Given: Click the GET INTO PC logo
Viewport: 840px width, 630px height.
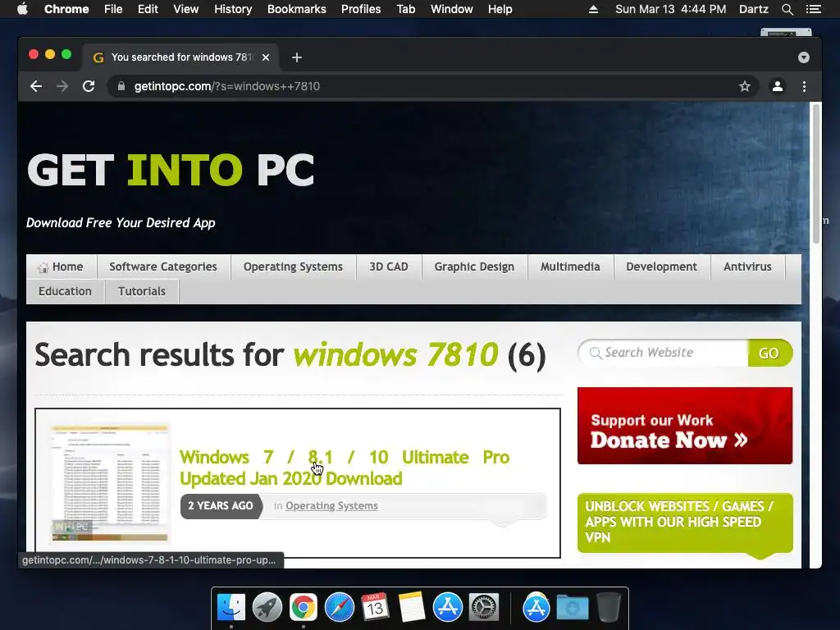Looking at the screenshot, I should point(171,170).
